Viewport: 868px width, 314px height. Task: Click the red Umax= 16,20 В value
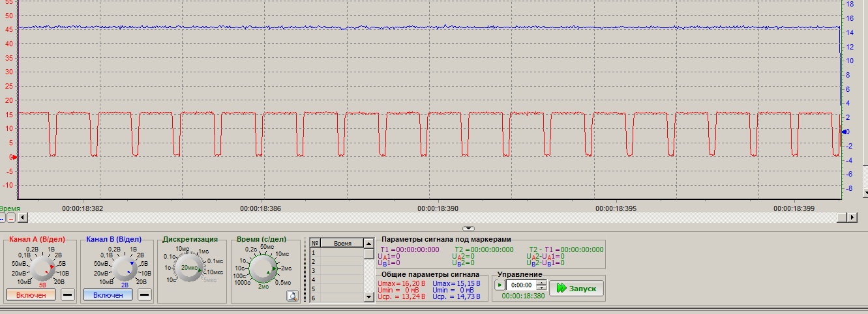coord(402,283)
